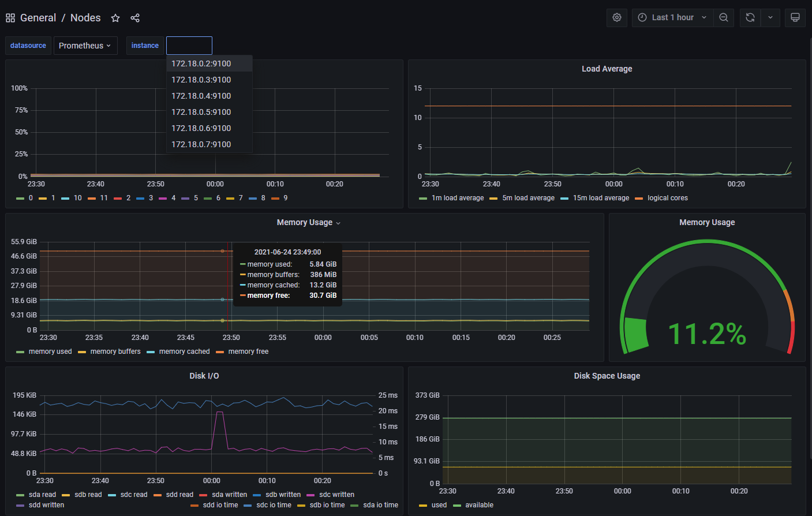Zoom out the time range with magnifier icon
Image resolution: width=812 pixels, height=516 pixels.
click(x=724, y=17)
